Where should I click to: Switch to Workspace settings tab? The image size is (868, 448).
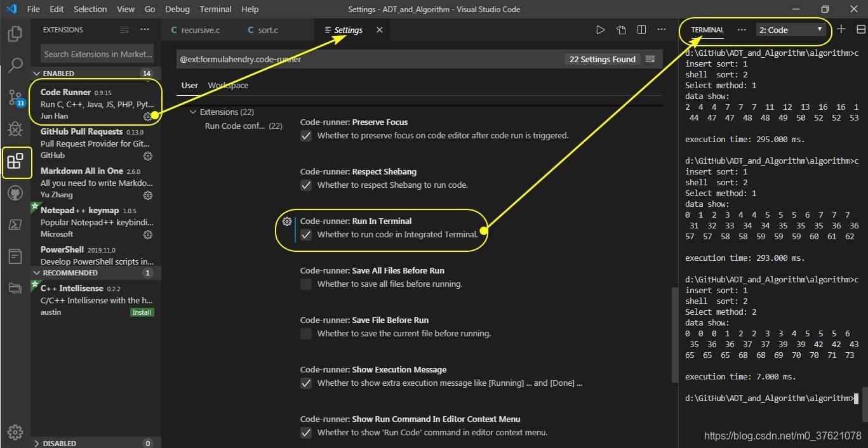click(228, 86)
